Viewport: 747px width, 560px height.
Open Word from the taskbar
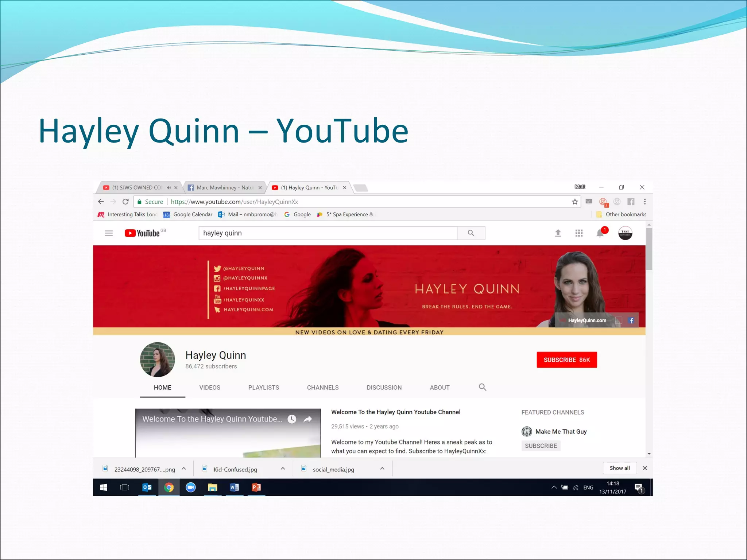coord(235,487)
